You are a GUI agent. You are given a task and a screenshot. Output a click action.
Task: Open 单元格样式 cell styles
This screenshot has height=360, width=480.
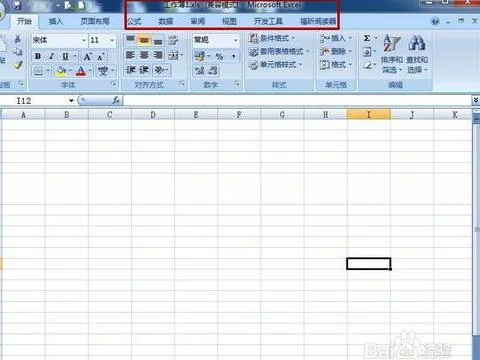[x=276, y=64]
